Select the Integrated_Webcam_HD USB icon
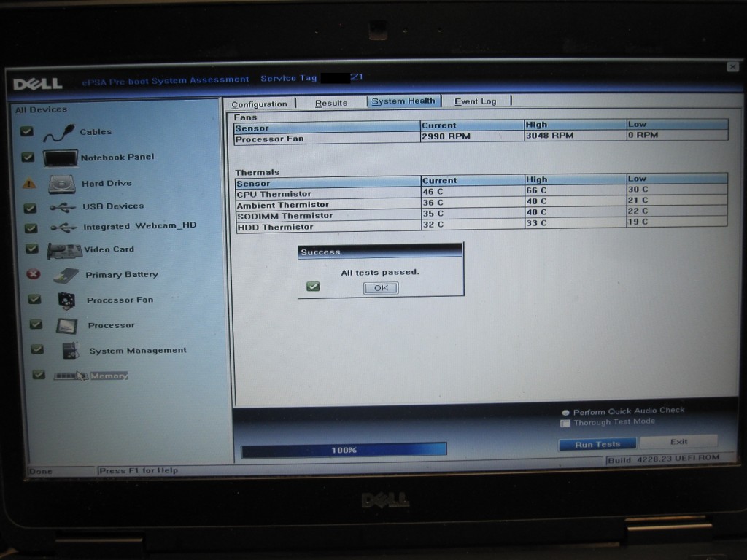Viewport: 747px width, 560px height. (64, 227)
